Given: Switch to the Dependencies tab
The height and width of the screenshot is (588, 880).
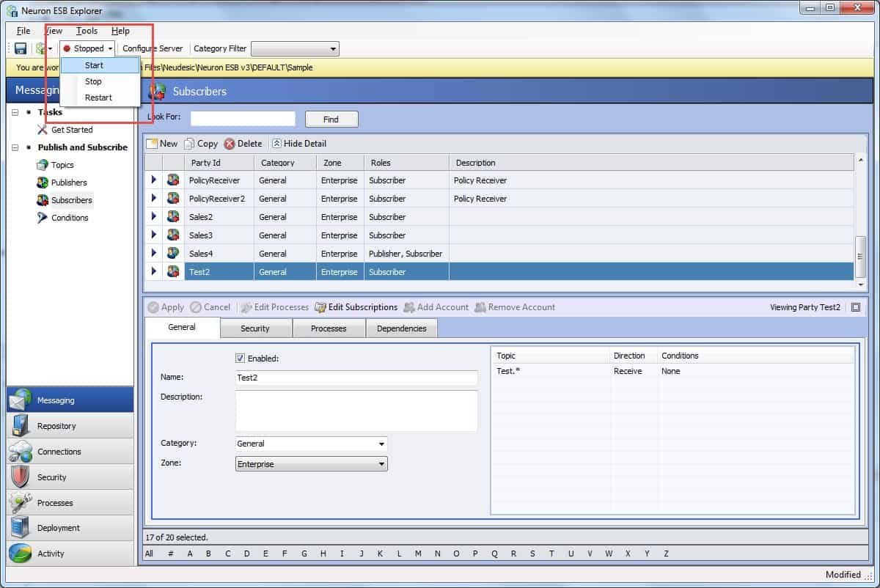Looking at the screenshot, I should 402,328.
